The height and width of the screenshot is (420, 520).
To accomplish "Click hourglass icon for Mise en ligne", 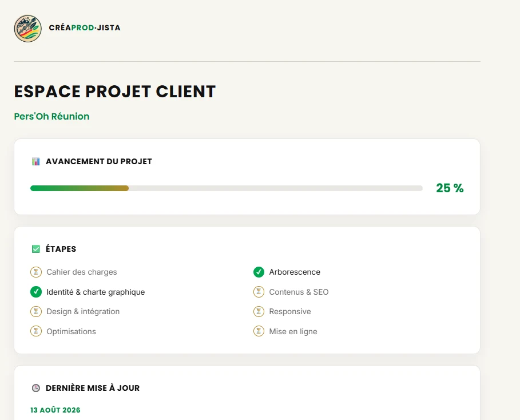I will point(259,331).
